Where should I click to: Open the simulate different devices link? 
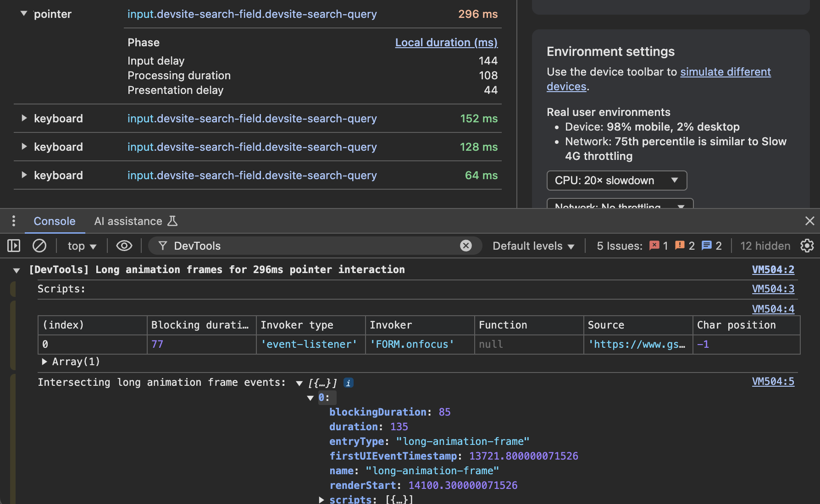coord(725,72)
